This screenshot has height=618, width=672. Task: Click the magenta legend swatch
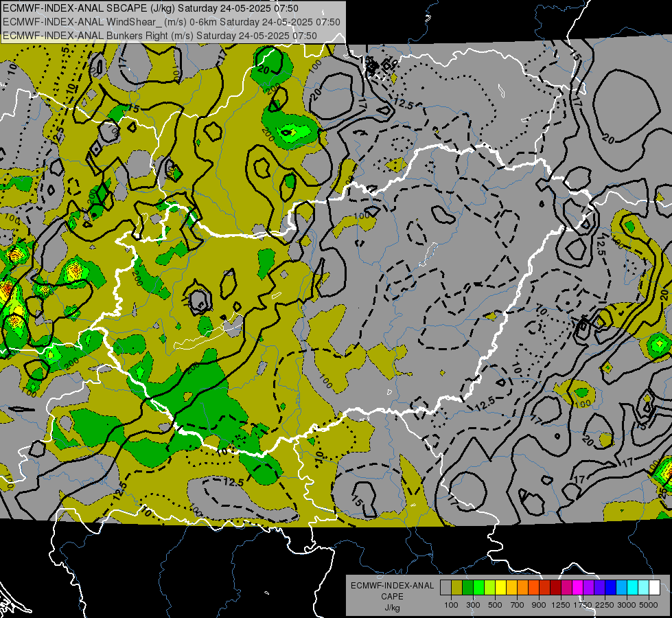click(577, 588)
